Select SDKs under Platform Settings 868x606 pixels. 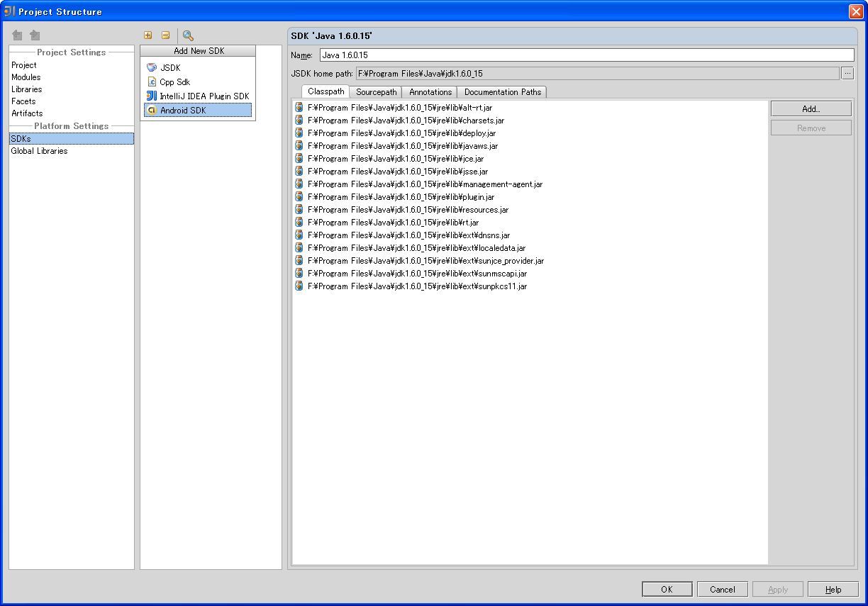point(71,139)
